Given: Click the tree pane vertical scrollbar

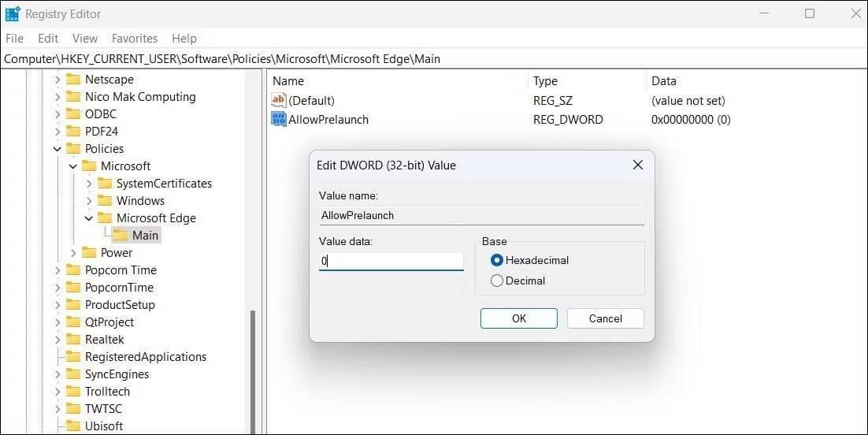Looking at the screenshot, I should [253, 371].
